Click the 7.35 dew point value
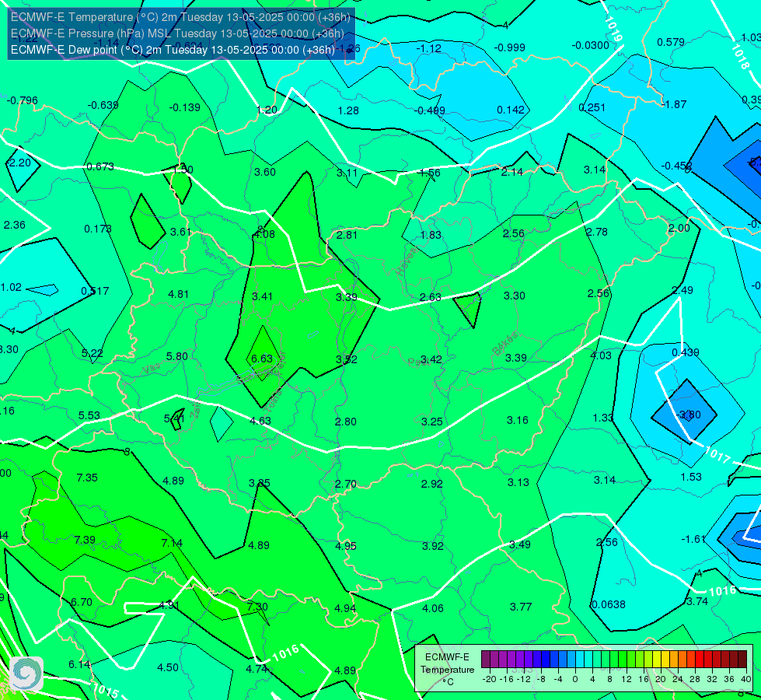Screen dimensions: 761x700 [x=87, y=478]
